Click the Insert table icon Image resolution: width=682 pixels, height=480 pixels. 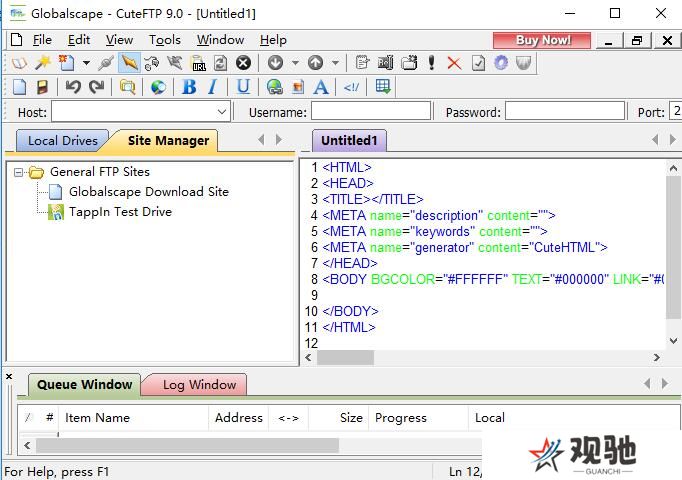[x=383, y=87]
